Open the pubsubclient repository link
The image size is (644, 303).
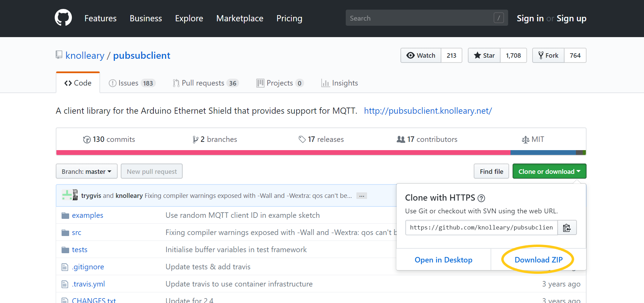(142, 55)
